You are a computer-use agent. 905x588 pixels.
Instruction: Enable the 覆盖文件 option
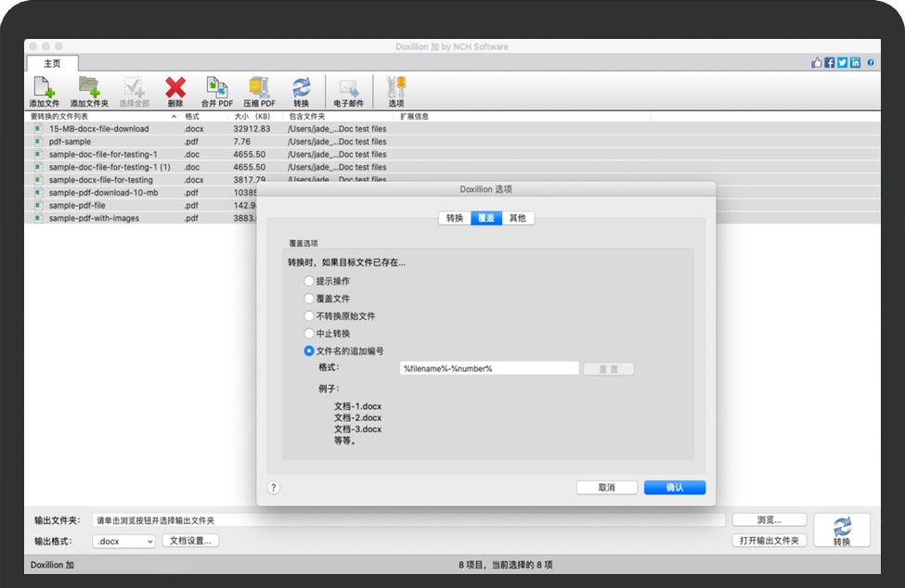point(307,298)
